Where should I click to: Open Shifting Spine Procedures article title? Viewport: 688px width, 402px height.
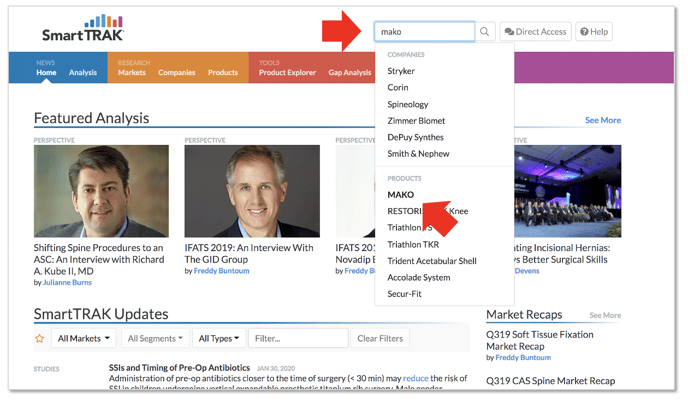coord(99,259)
